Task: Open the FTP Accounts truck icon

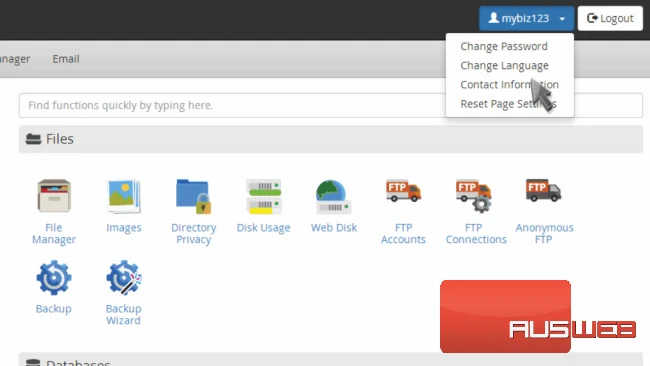Action: click(x=403, y=191)
